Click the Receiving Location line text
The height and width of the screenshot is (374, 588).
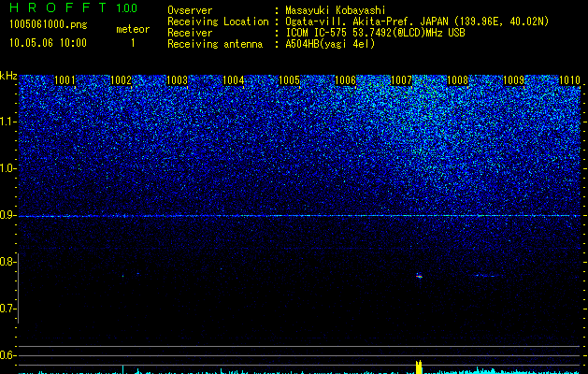417,22
